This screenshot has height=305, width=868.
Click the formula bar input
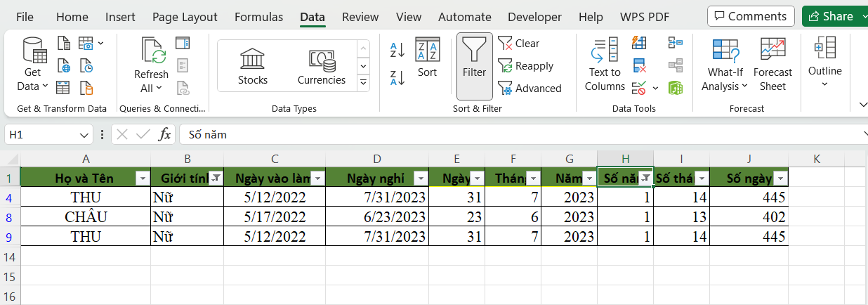coord(520,134)
